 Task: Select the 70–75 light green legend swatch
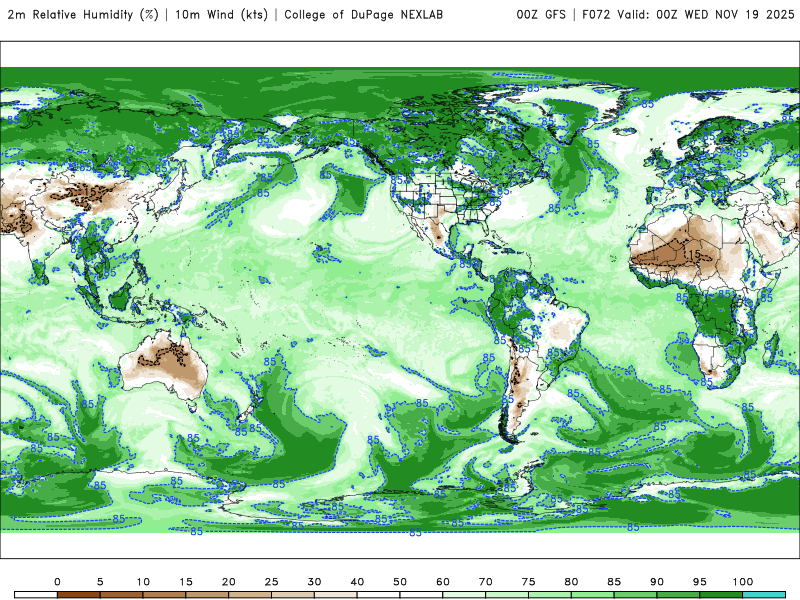[x=507, y=595]
